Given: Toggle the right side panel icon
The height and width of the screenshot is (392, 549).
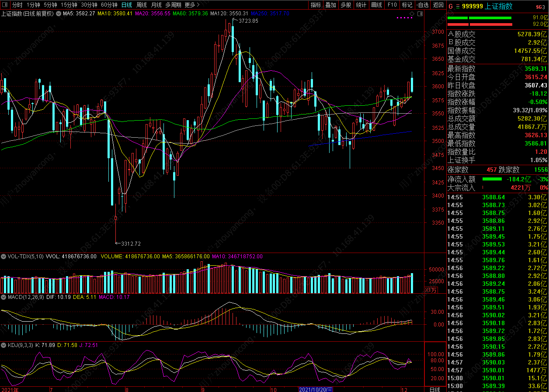Looking at the screenshot, I should [419, 14].
